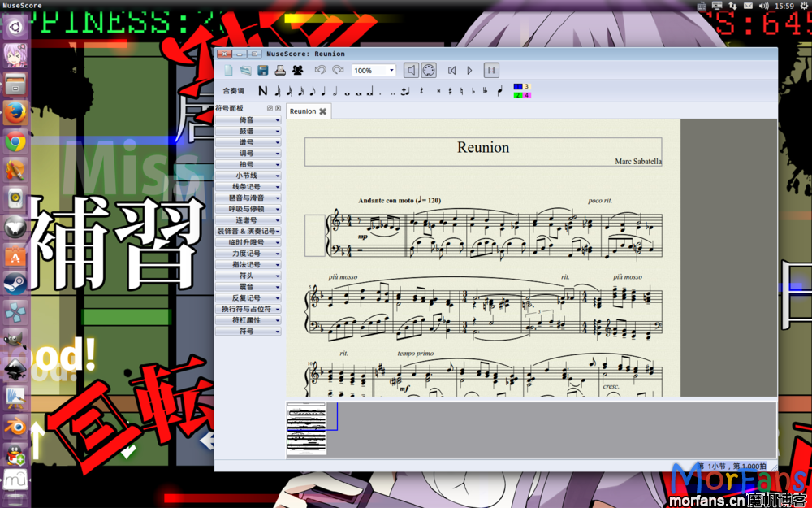Select voice 1 blue swatch

point(518,87)
